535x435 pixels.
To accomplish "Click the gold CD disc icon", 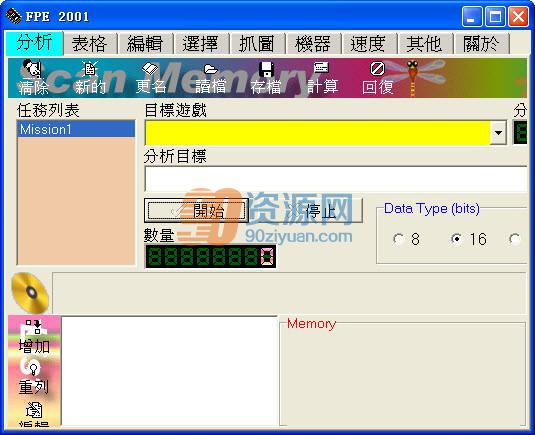I will coord(30,293).
